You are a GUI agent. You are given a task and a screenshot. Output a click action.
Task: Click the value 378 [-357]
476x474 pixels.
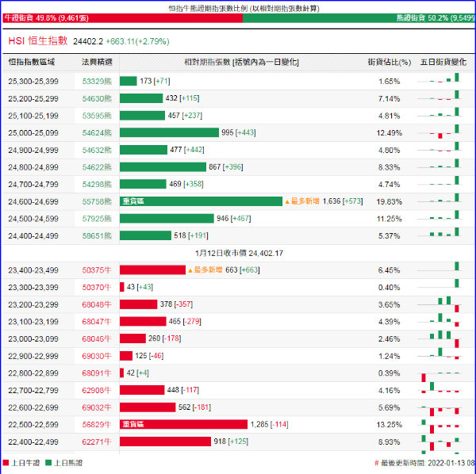pos(176,304)
